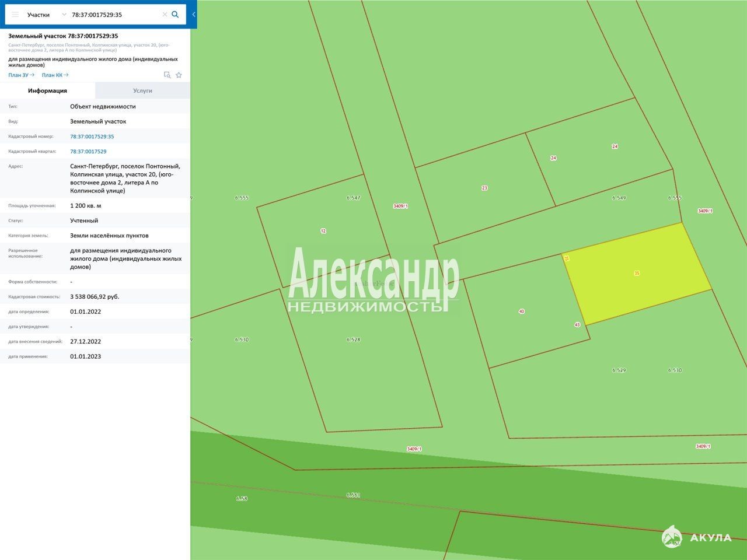
Task: Clear the search field with X icon
Action: [x=165, y=15]
